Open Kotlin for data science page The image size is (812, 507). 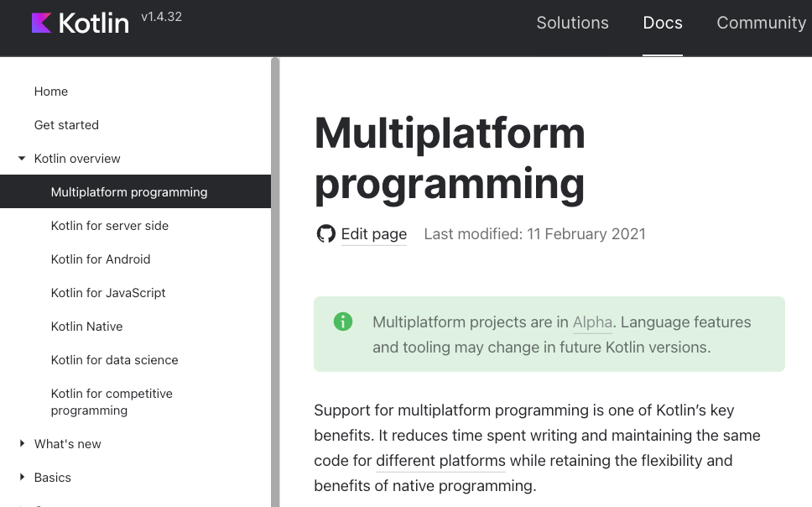(x=114, y=360)
